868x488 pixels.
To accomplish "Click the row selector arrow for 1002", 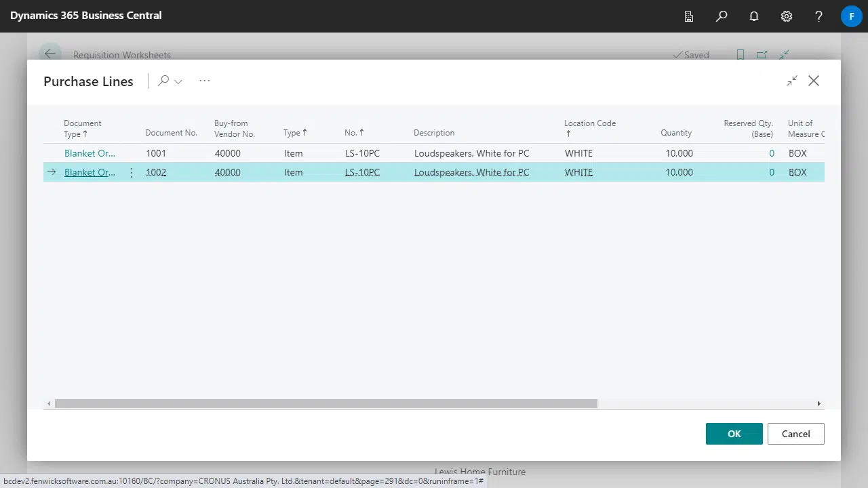I will coord(52,172).
